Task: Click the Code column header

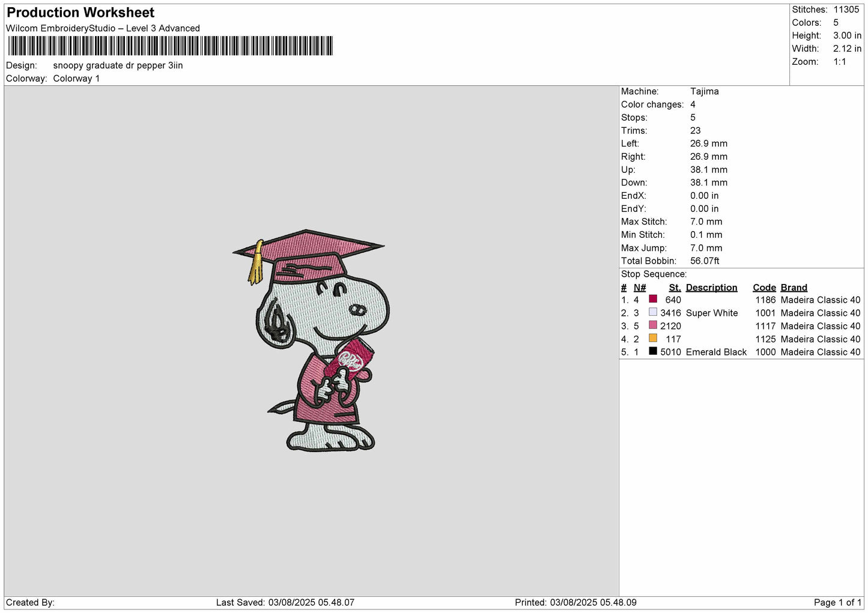Action: click(x=765, y=288)
